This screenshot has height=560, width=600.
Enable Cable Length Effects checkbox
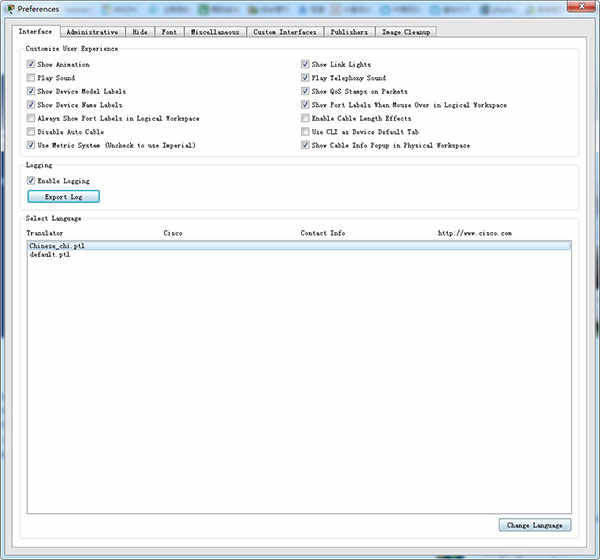pyautogui.click(x=305, y=118)
